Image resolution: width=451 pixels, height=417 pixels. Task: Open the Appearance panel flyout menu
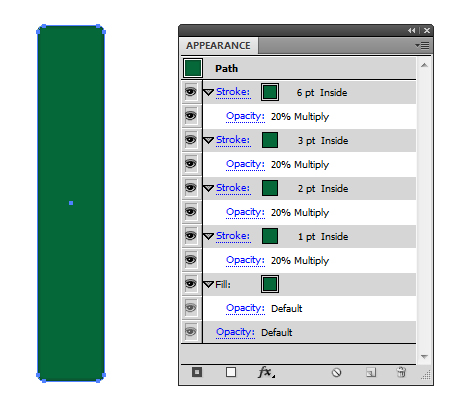point(423,45)
